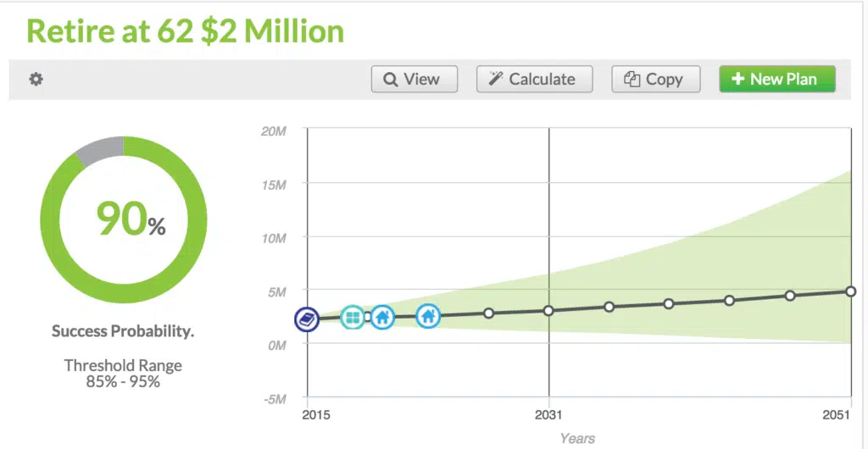Click the View button

click(x=414, y=79)
